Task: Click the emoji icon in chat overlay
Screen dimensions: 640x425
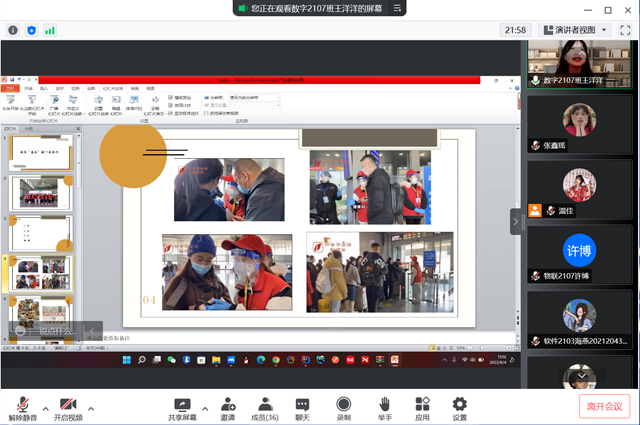Action: coord(20,331)
